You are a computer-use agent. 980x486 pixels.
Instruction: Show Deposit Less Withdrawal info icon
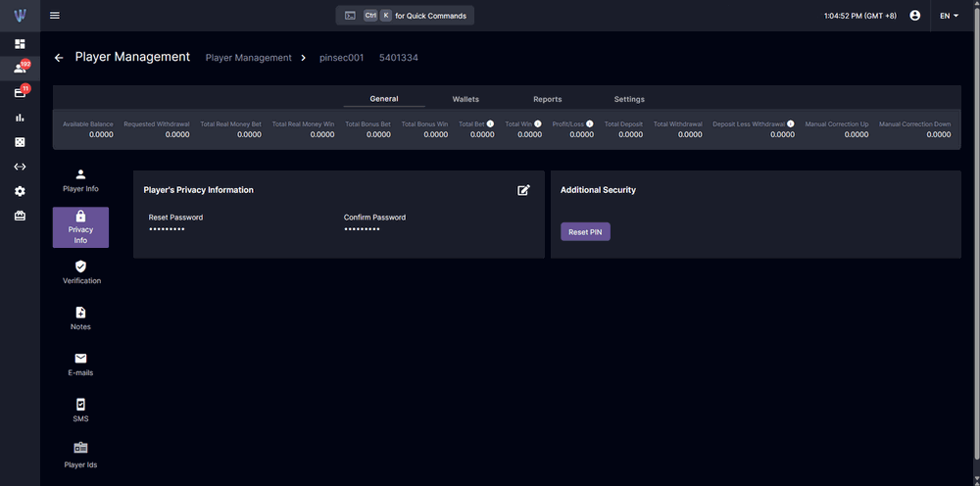[x=791, y=123]
